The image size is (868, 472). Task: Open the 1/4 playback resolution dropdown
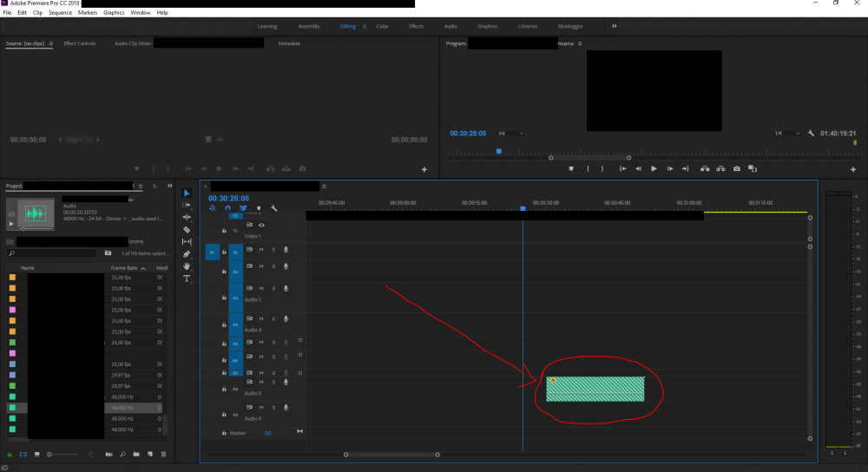point(783,133)
